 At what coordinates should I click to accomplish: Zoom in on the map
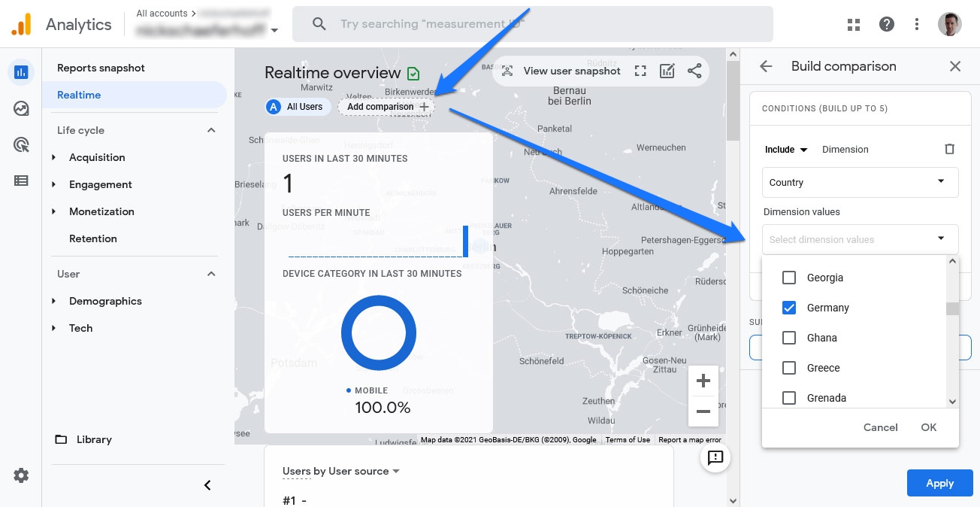703,381
